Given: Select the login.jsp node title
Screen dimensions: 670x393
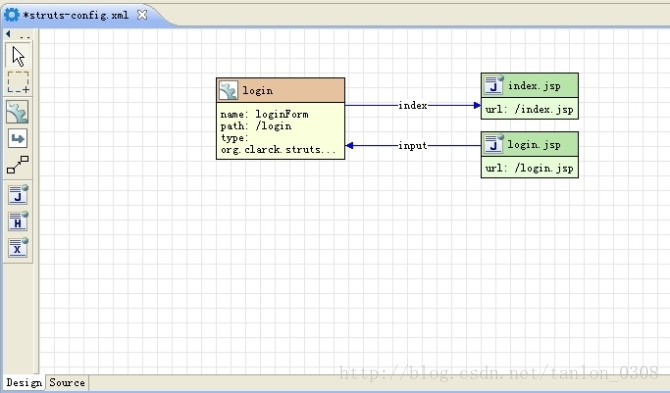Looking at the screenshot, I should (x=534, y=145).
